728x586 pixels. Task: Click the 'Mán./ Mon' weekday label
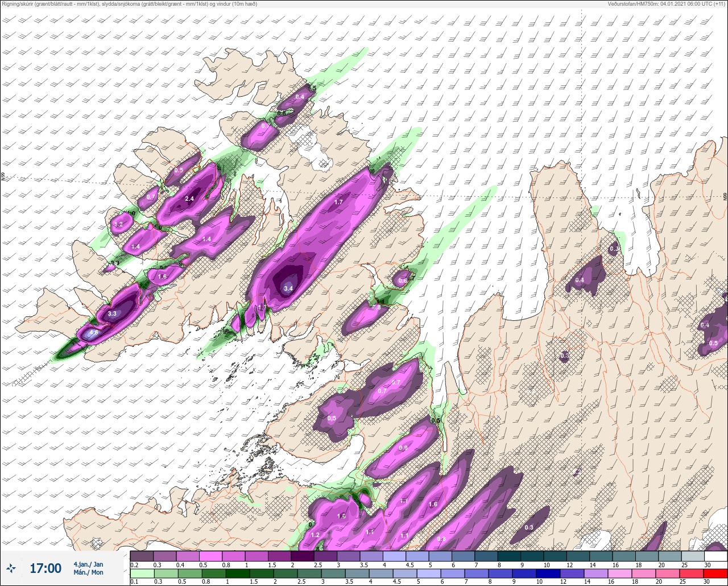click(x=88, y=572)
